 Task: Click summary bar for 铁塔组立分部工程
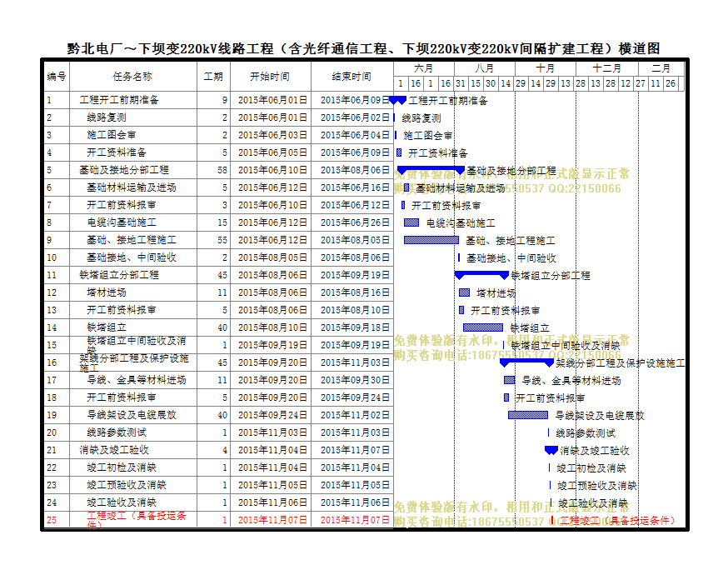pyautogui.click(x=482, y=274)
